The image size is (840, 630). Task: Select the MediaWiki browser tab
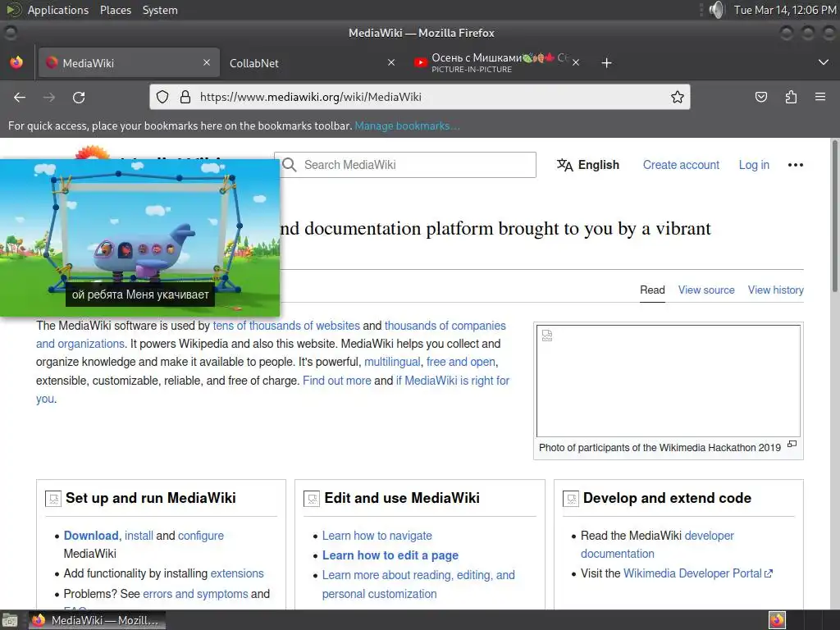pos(129,62)
